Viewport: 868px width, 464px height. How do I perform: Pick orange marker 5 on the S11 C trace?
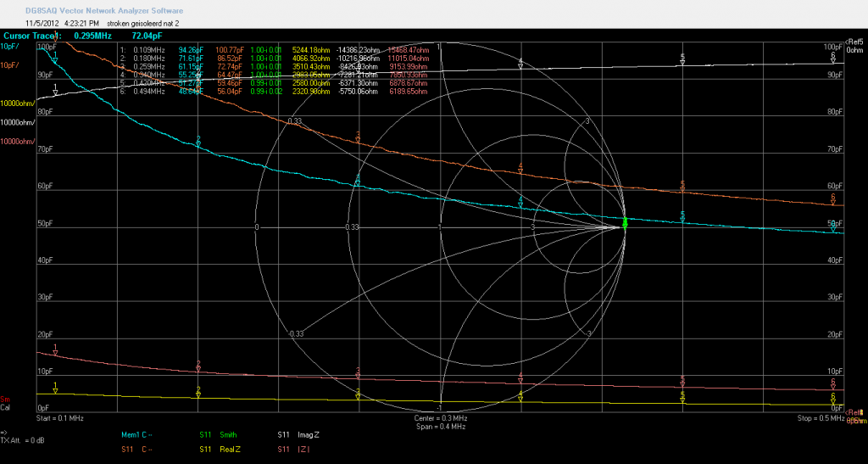[x=682, y=187]
